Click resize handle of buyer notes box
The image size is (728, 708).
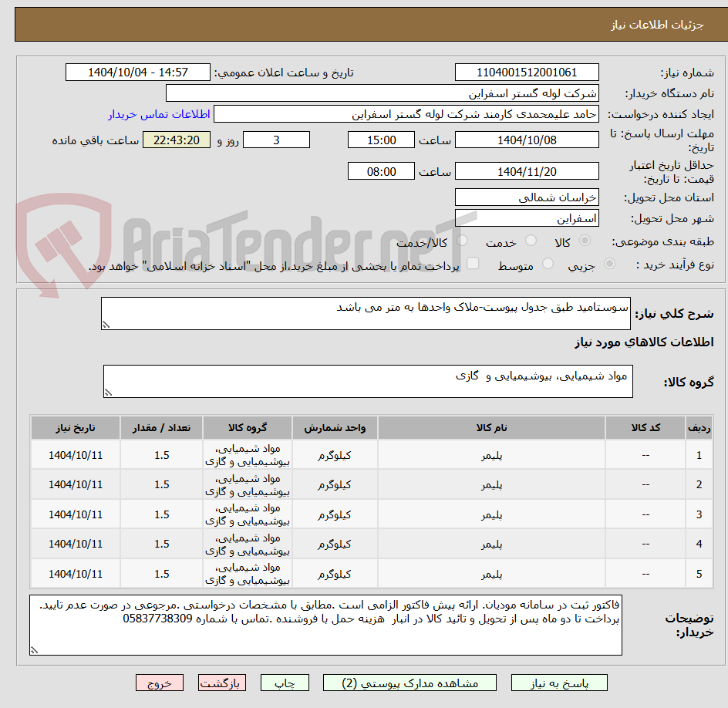click(34, 650)
